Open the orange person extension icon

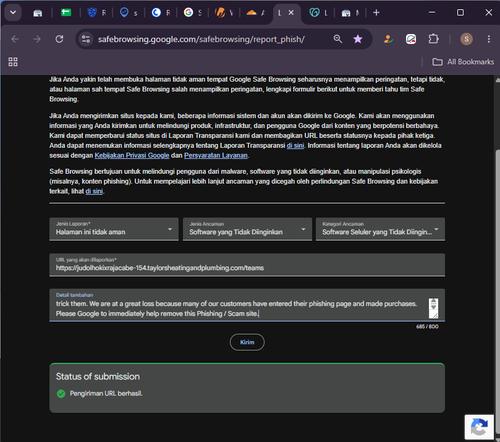point(388,39)
